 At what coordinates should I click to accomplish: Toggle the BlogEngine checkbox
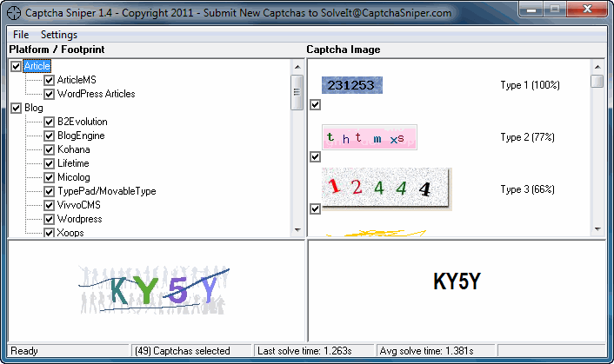coord(49,136)
